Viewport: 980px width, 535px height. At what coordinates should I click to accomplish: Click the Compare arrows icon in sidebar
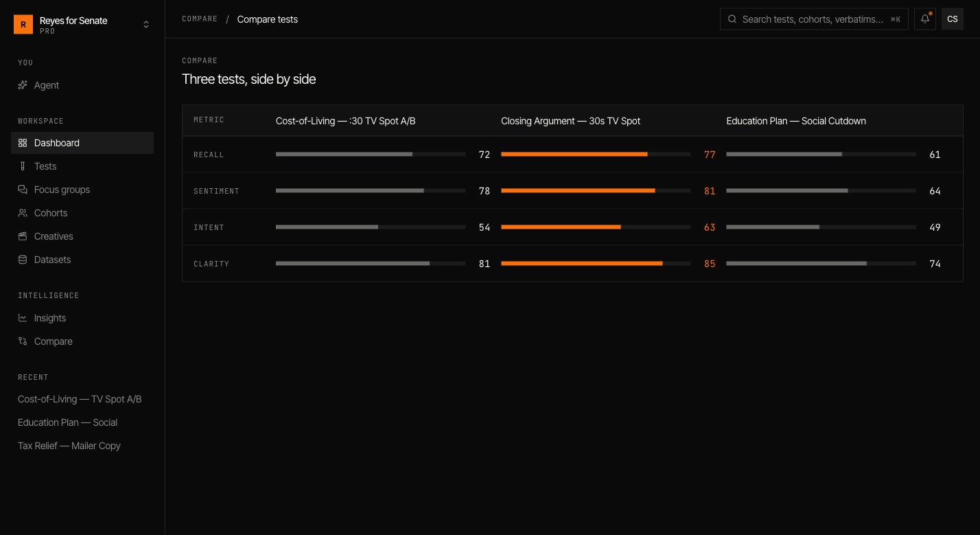tap(23, 341)
